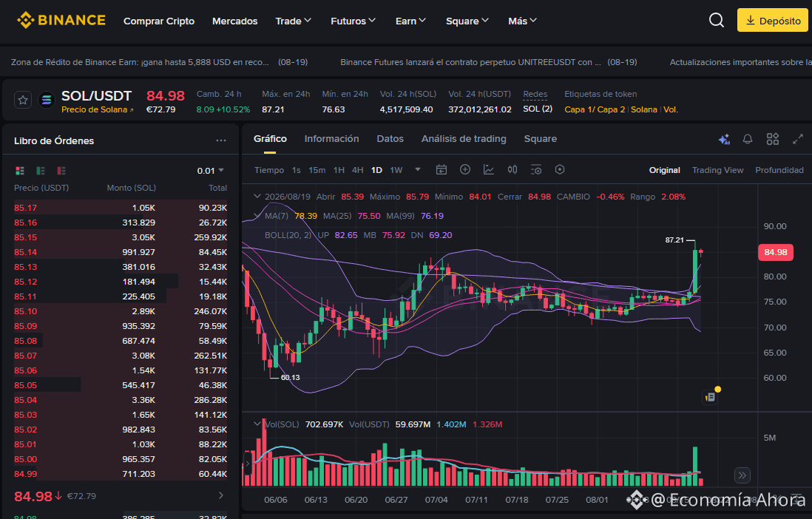Select the 1H time interval
Viewport: 812px width, 519px height.
pos(339,170)
